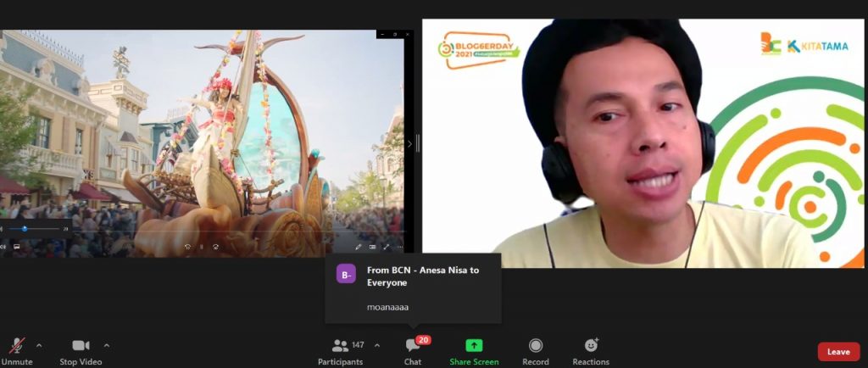Open the Participants panel
This screenshot has height=368, width=868.
coord(341,351)
